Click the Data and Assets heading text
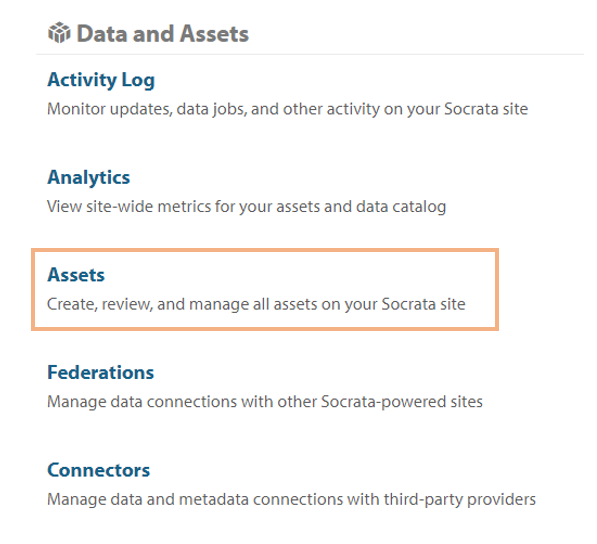 click(163, 34)
